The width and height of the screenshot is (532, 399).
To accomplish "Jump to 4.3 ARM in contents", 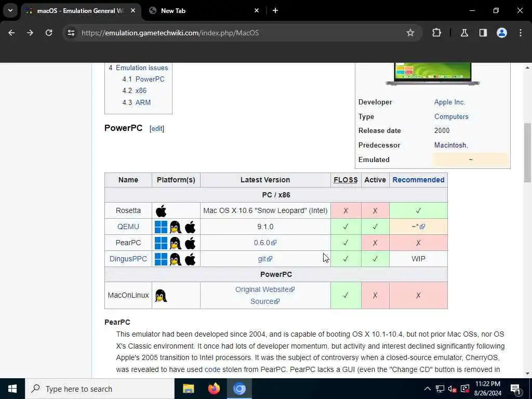I will tap(137, 102).
